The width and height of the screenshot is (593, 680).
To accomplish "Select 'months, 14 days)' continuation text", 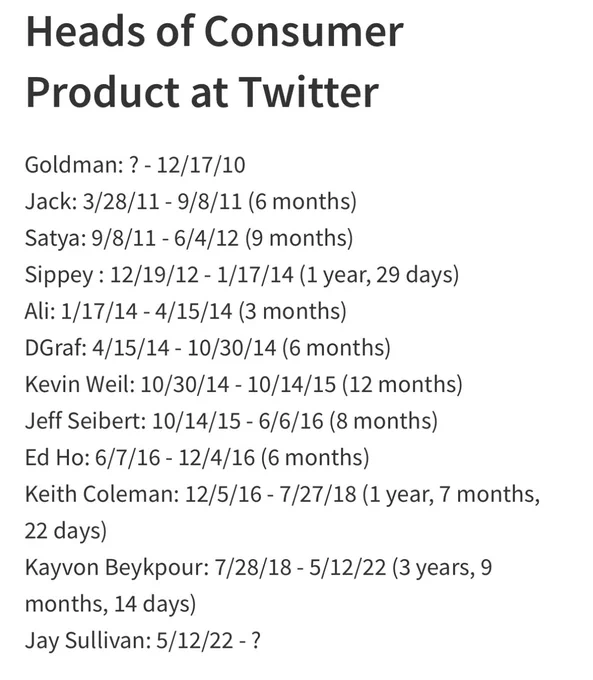I will pos(110,604).
